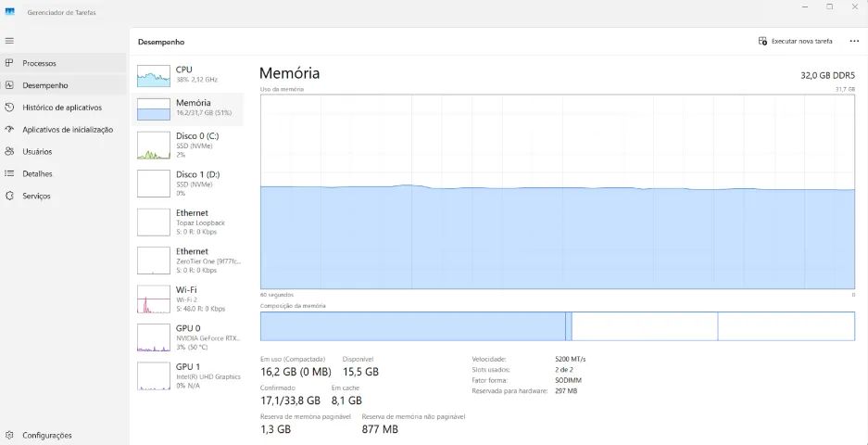This screenshot has width=868, height=445.
Task: Click the Executar nova tarefa button
Action: (x=795, y=42)
